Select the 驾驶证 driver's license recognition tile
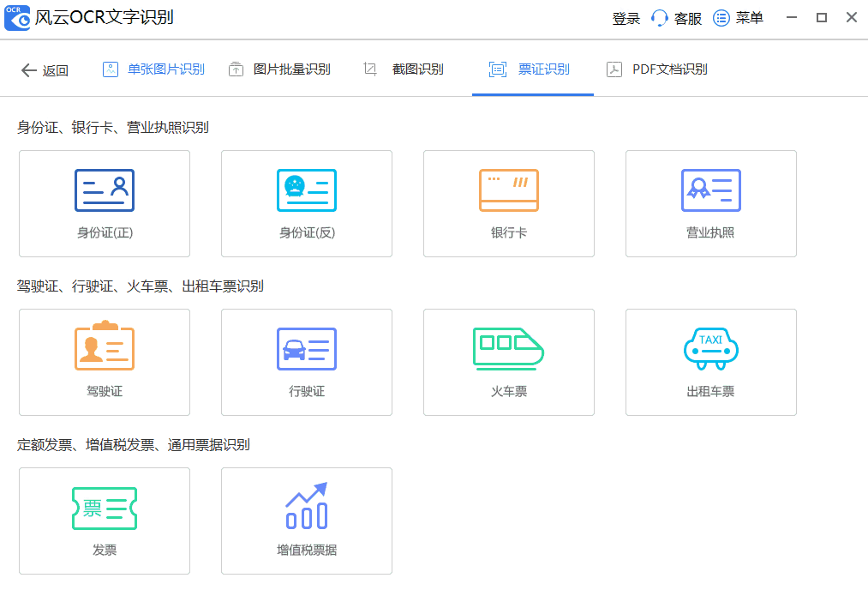The height and width of the screenshot is (590, 868). pyautogui.click(x=104, y=362)
